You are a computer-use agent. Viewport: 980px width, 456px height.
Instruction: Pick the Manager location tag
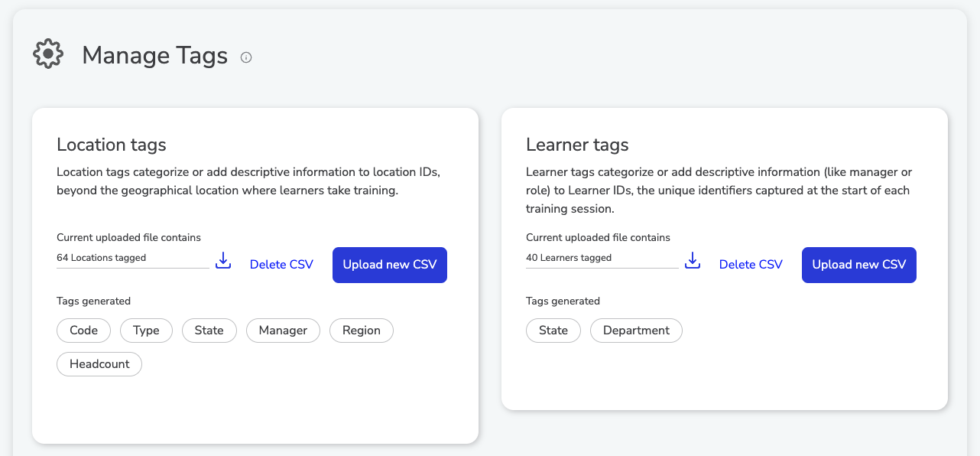point(283,331)
